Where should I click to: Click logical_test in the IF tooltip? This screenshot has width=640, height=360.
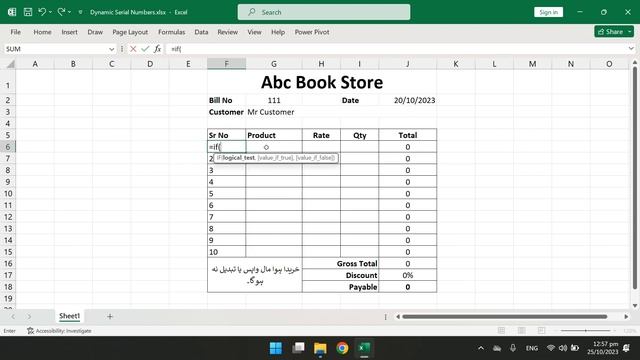click(x=239, y=158)
